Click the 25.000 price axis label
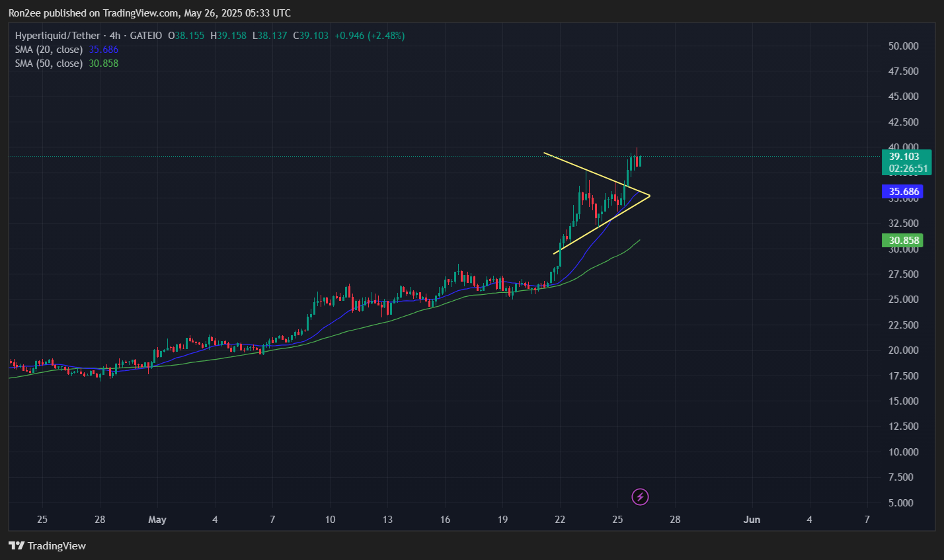 (x=904, y=300)
